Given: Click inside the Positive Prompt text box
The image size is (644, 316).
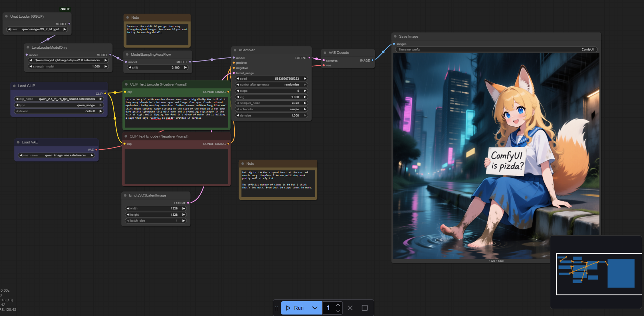Looking at the screenshot, I should pos(176,112).
